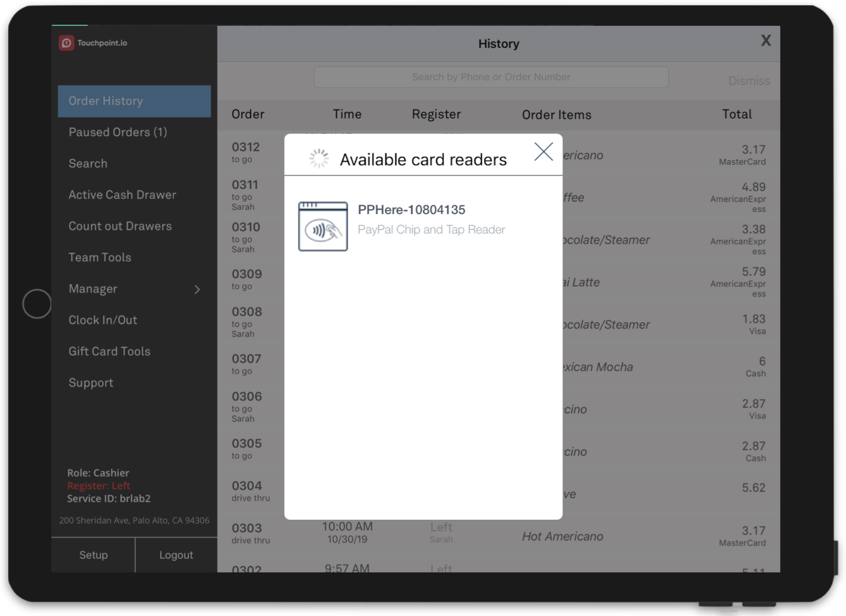
Task: Tap the tablet home button
Action: coord(36,304)
